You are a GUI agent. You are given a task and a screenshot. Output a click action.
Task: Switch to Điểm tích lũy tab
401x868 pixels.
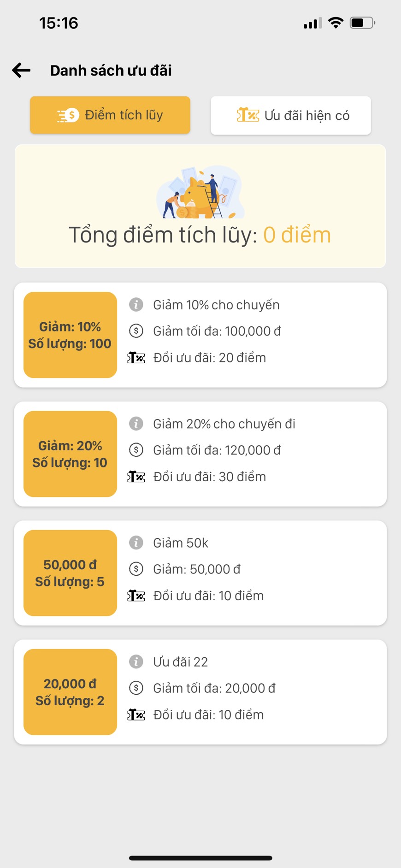point(110,115)
